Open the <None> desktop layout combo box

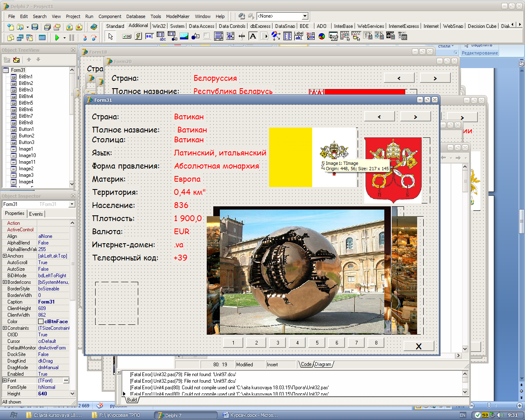click(x=305, y=16)
